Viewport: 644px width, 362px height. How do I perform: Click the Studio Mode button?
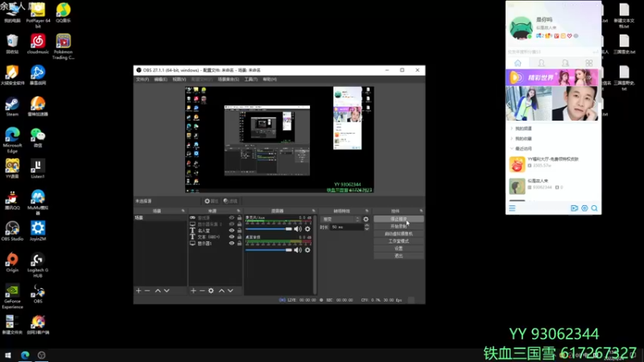click(x=398, y=241)
